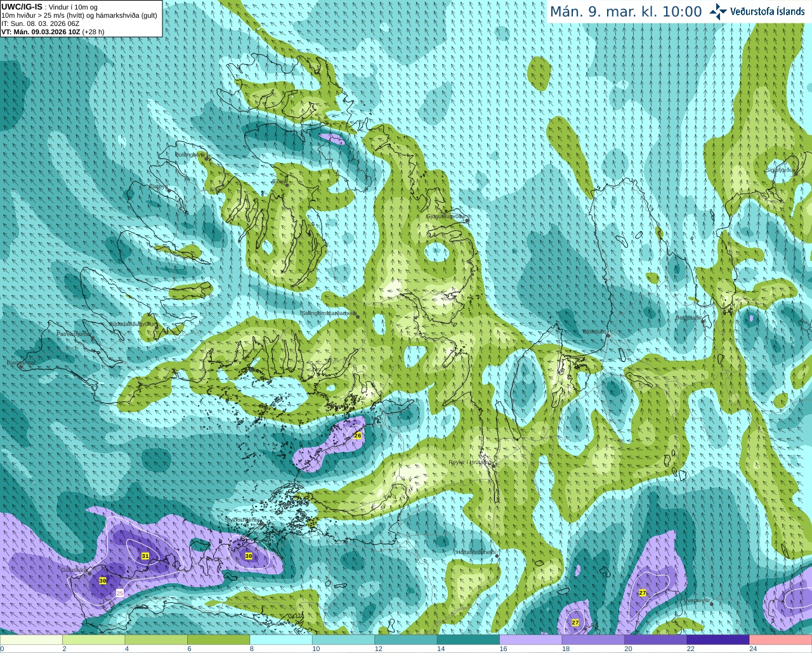Select the 2–4 m/s legend color
Viewport: 812px width, 653px height.
coord(94,639)
